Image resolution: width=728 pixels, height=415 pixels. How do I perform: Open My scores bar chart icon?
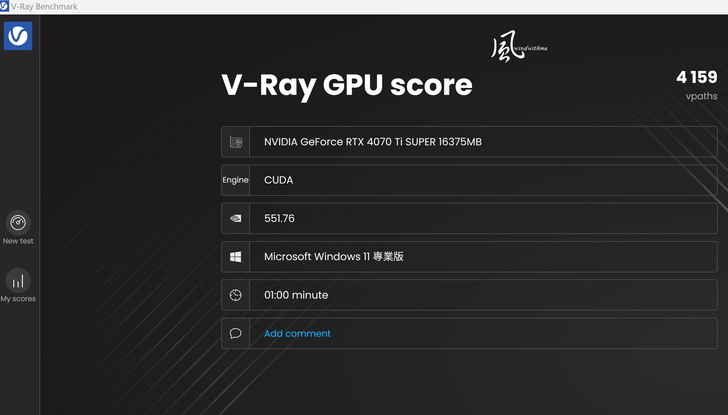pyautogui.click(x=18, y=281)
